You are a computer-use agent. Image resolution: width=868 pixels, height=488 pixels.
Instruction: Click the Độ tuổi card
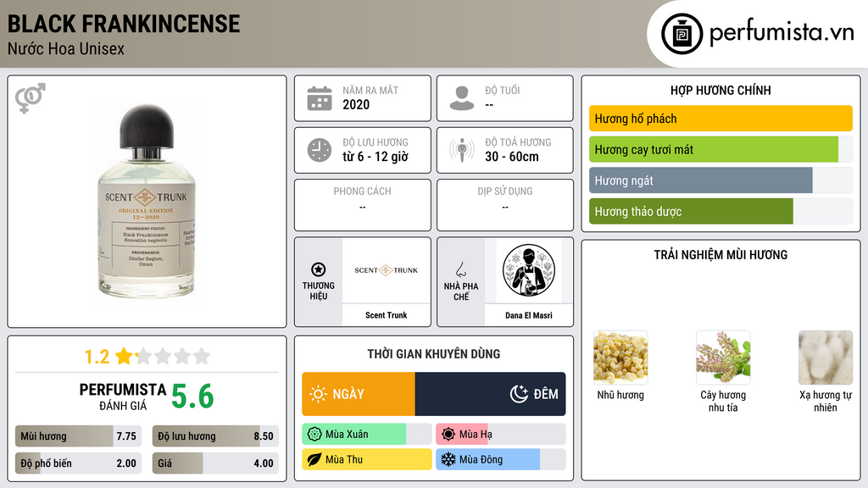[505, 98]
